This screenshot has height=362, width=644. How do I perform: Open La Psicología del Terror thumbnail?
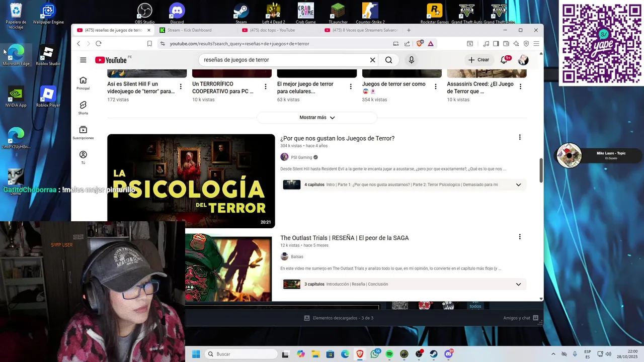(191, 181)
